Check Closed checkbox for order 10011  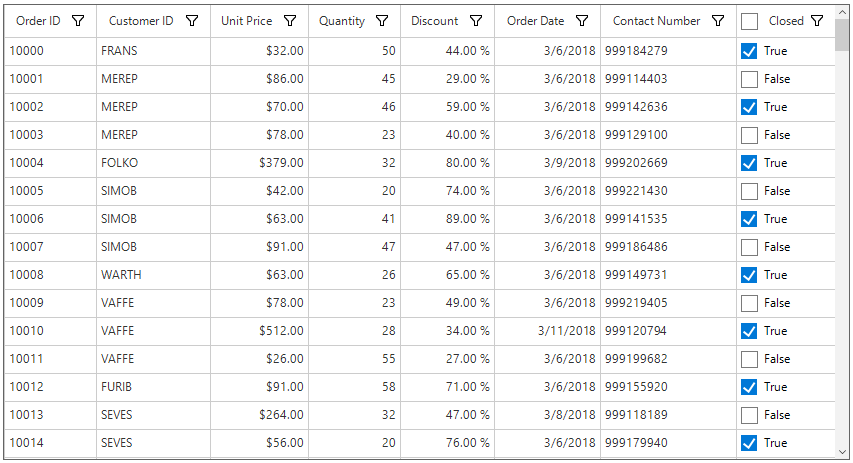[x=749, y=360]
